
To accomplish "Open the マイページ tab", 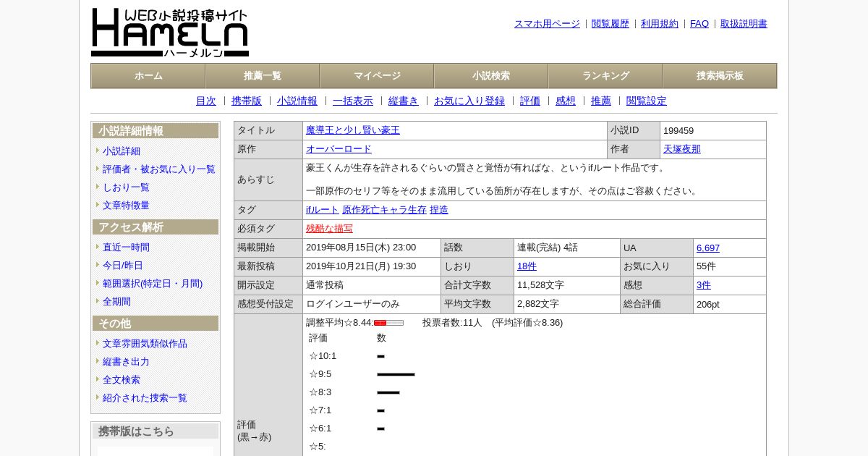I will pos(377,76).
